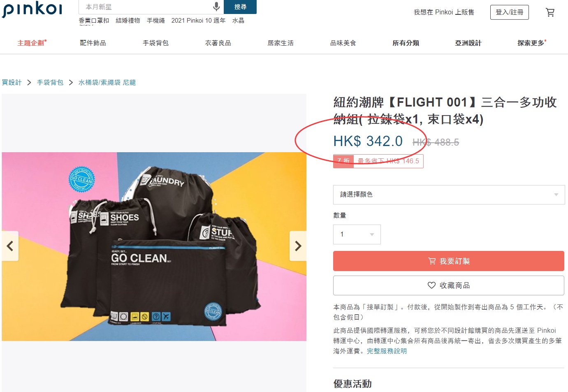The image size is (568, 392).
Task: Click the struck-through HK$ 488.5 price
Action: 436,142
